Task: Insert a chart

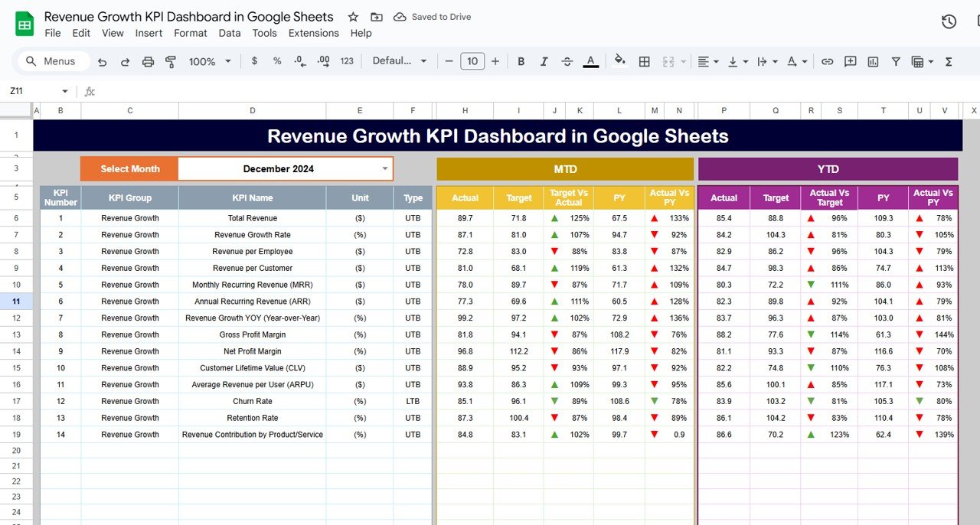Action: click(873, 60)
